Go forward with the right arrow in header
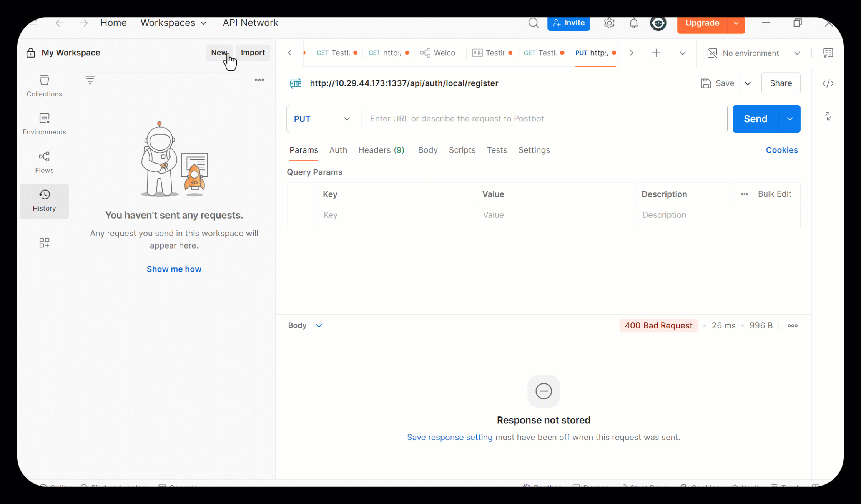Image resolution: width=861 pixels, height=504 pixels. (83, 23)
